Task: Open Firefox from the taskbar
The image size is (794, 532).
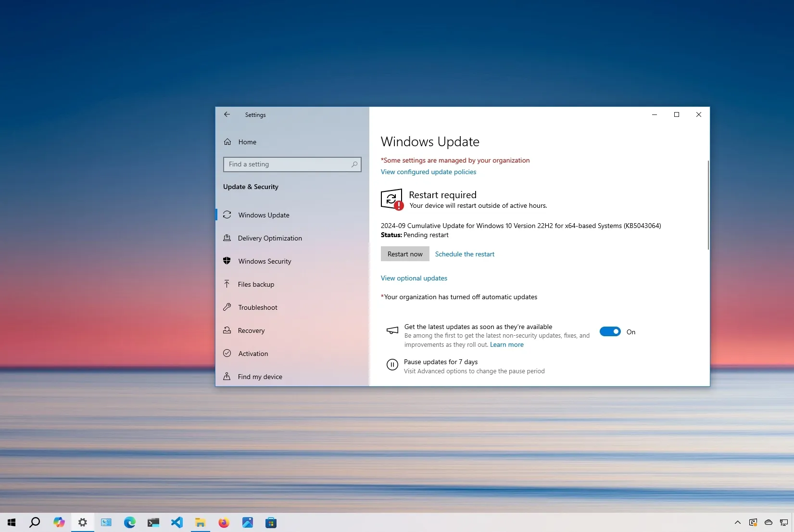Action: 224,522
